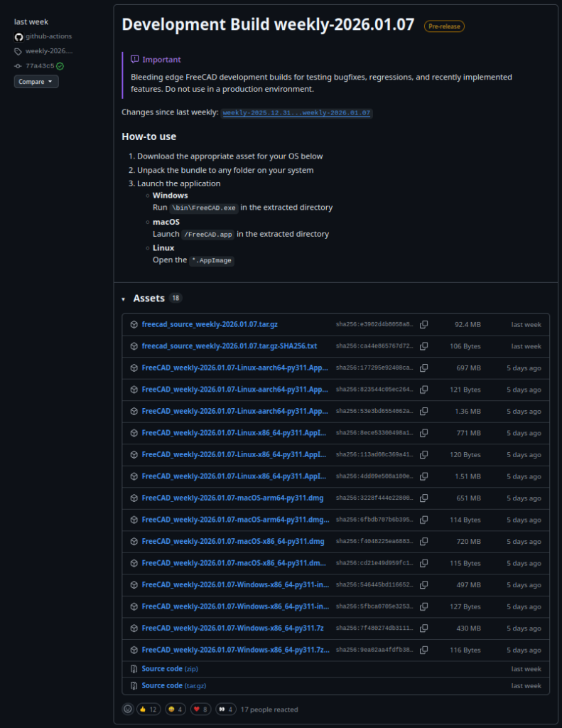Toggle the heart reaction

(x=201, y=709)
